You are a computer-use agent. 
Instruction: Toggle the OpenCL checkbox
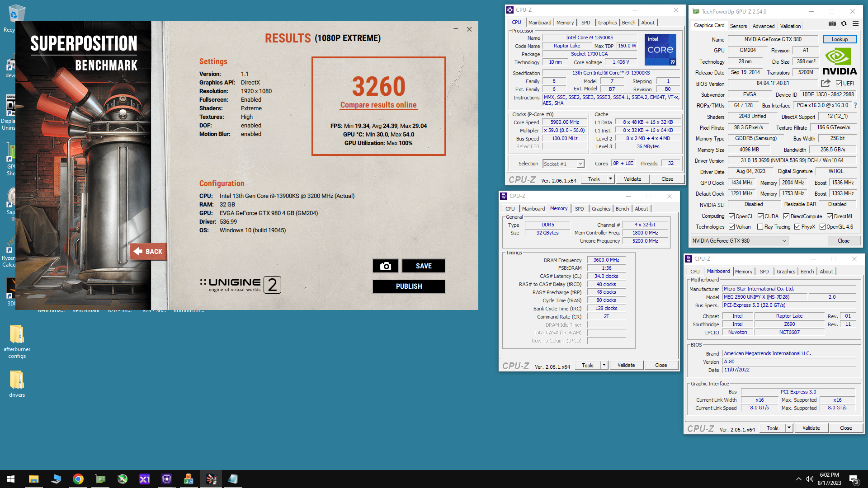(x=731, y=216)
